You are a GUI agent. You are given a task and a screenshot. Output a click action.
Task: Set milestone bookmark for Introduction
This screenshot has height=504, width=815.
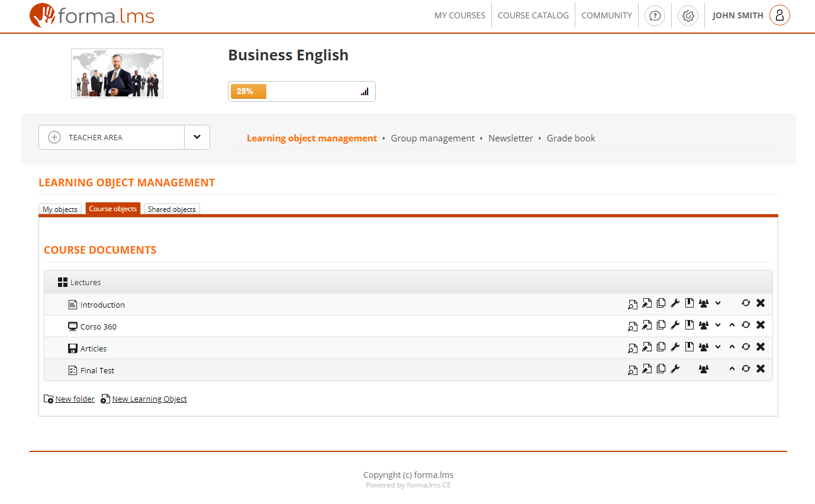(x=690, y=303)
